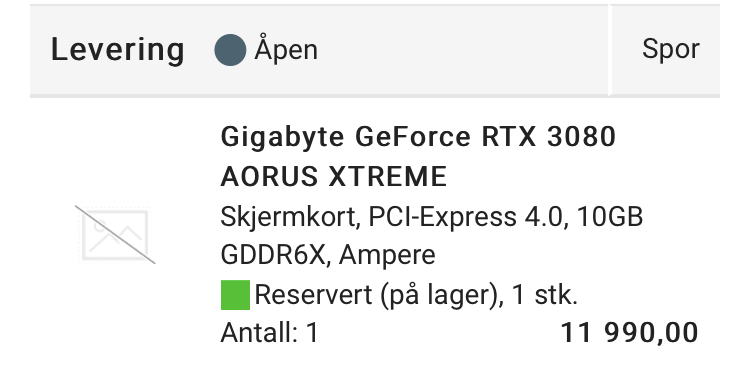
Task: Click the AORUS XTREME title line
Action: click(333, 177)
